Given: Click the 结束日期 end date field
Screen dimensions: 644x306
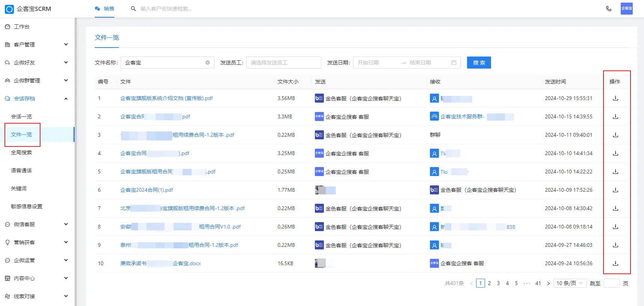Looking at the screenshot, I should point(429,63).
